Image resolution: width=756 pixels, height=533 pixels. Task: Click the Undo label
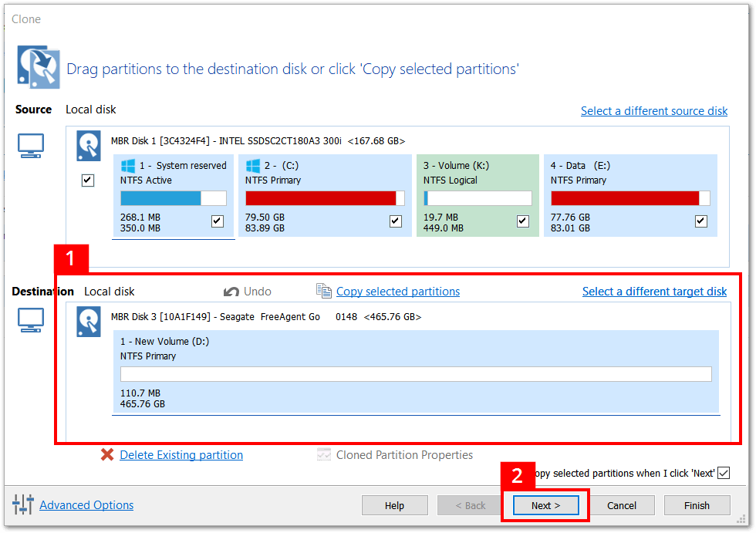coord(258,292)
